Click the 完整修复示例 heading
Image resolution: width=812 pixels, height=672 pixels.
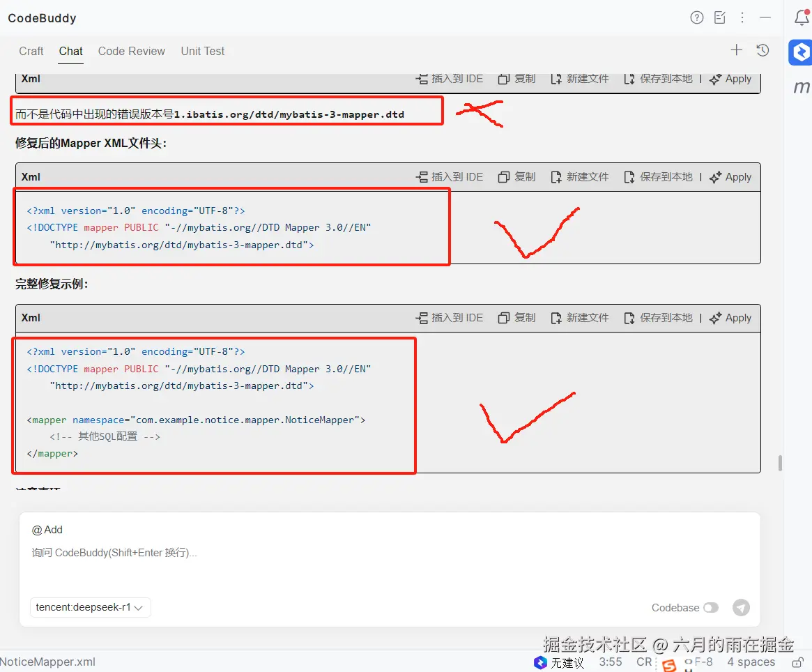click(x=52, y=284)
